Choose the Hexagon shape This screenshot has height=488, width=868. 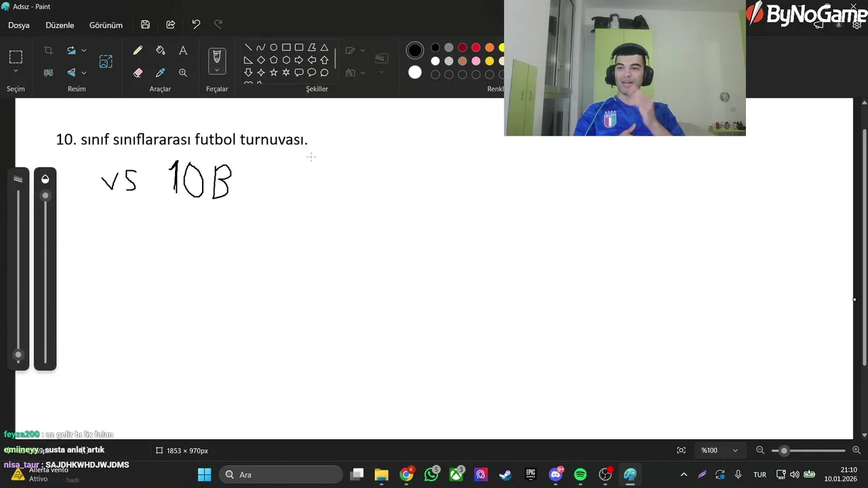[286, 60]
